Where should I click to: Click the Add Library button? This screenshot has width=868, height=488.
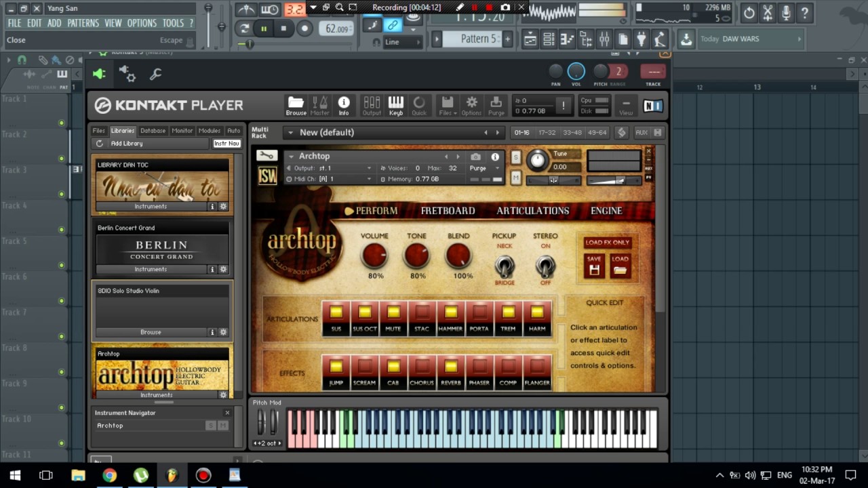click(x=127, y=144)
